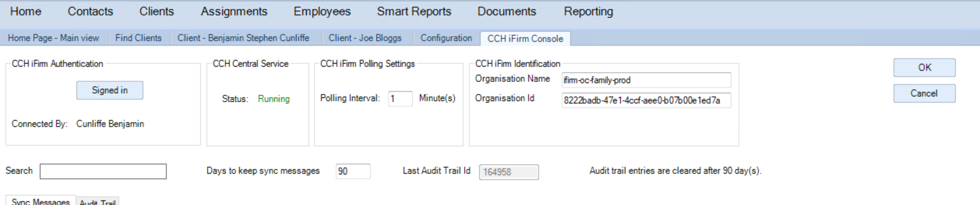
Task: Click the Signed in button
Action: (110, 90)
